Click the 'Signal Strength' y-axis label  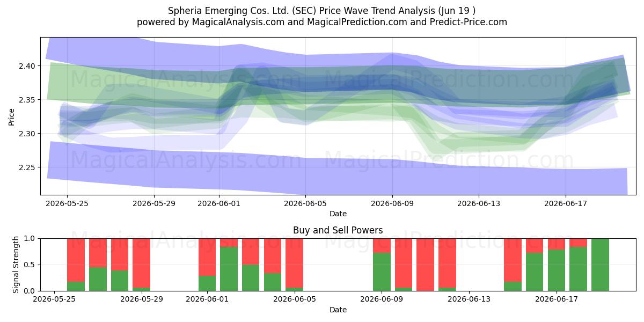pyautogui.click(x=16, y=265)
